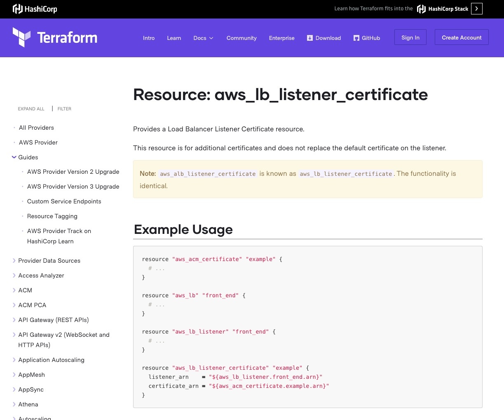Viewport: 504px width, 420px height.
Task: Click the HashiCorp Stack arrow button
Action: coord(476,9)
